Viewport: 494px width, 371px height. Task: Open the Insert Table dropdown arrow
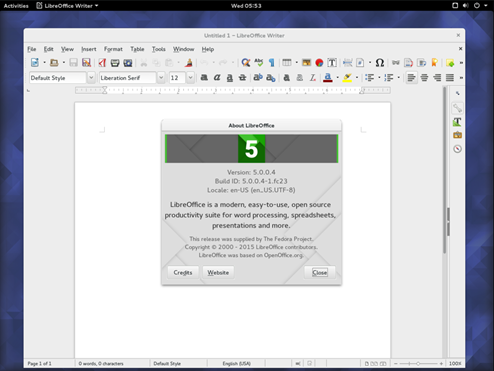[296, 62]
